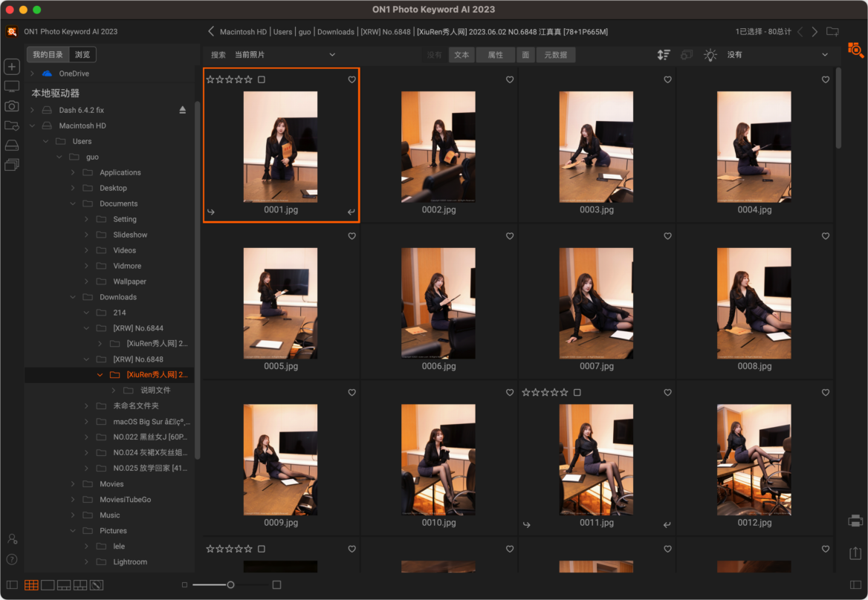Switch to the 浏览 tab

coord(82,55)
